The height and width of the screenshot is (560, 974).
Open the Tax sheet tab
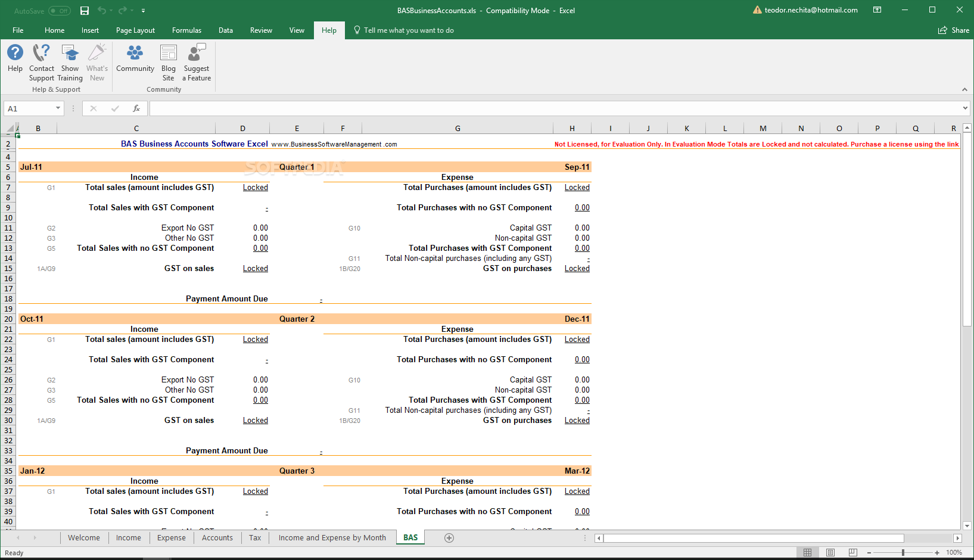[x=255, y=538]
